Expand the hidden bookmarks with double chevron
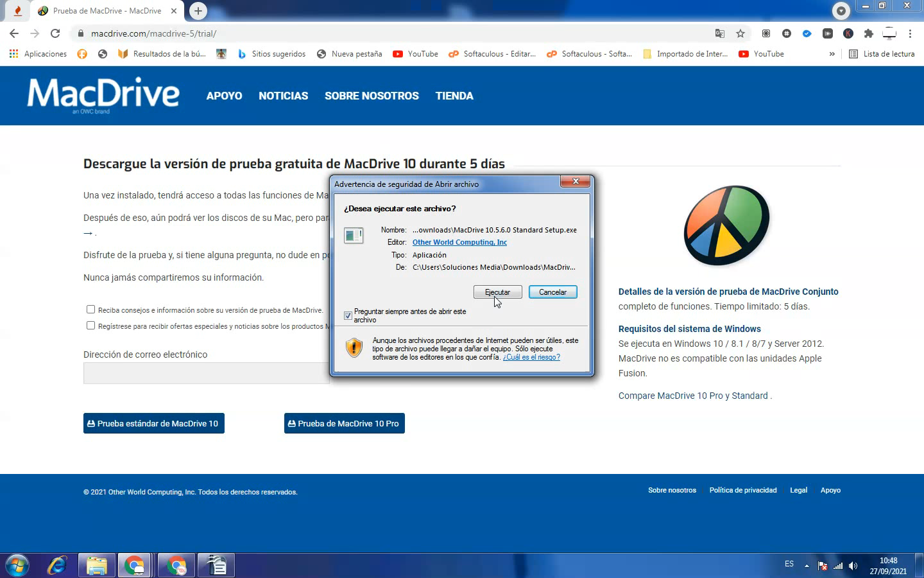Screen dimensions: 924x578 (832, 54)
